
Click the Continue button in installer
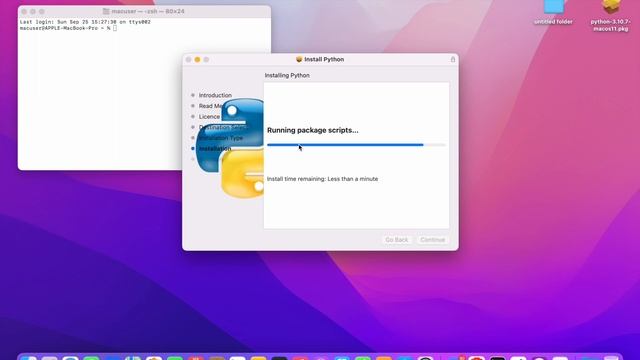tap(433, 240)
